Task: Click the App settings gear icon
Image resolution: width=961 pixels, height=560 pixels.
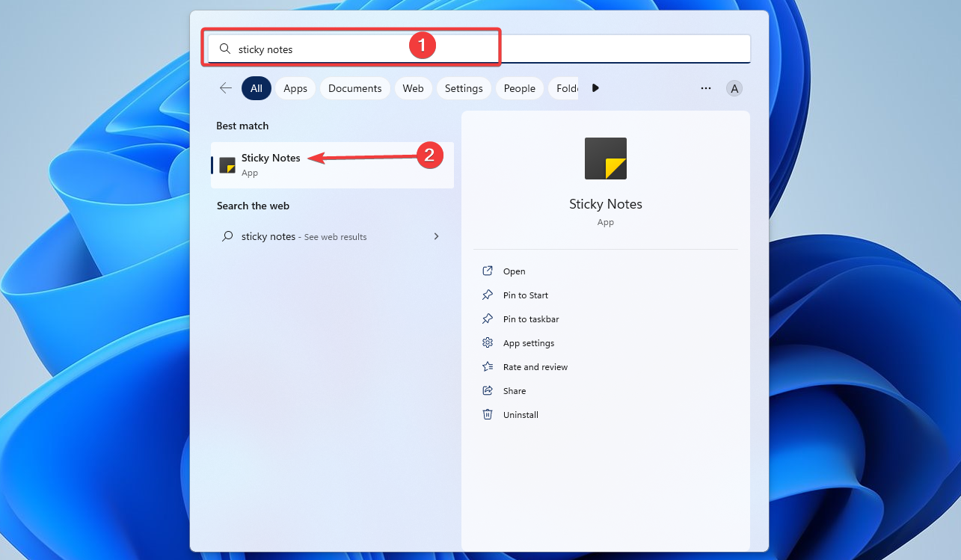Action: tap(488, 343)
